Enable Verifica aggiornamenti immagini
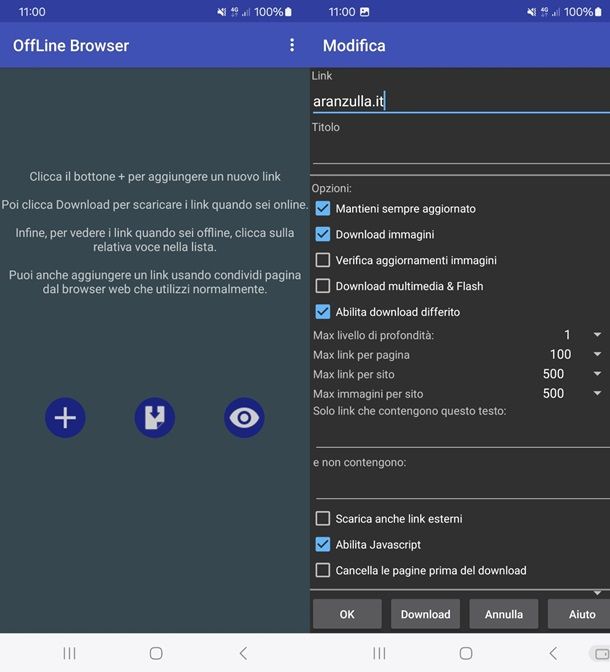This screenshot has height=672, width=610. (323, 260)
